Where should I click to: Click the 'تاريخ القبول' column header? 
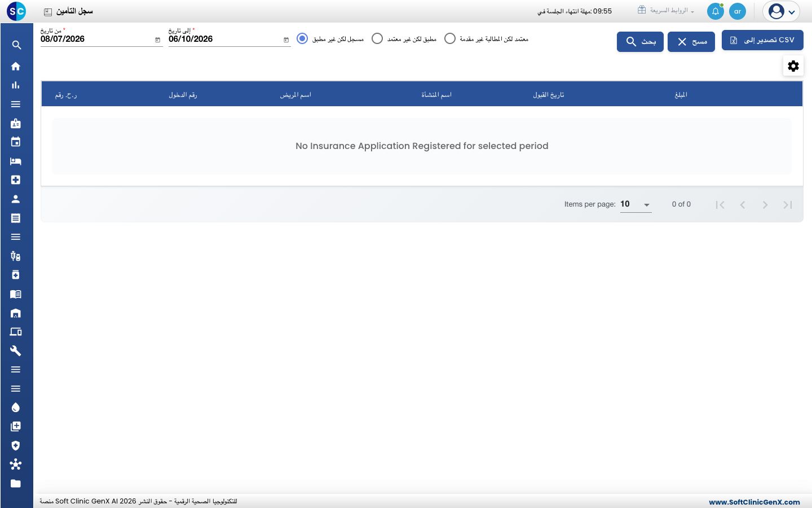coord(549,95)
